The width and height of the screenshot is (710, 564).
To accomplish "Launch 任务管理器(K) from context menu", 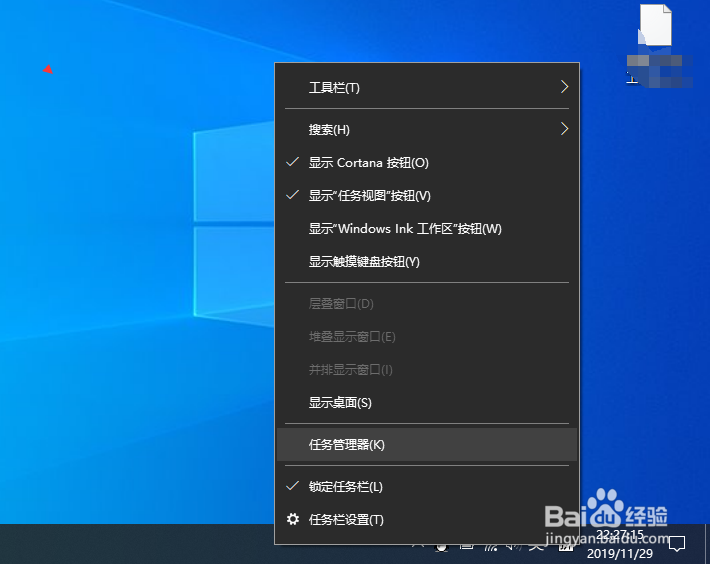I will pos(427,445).
